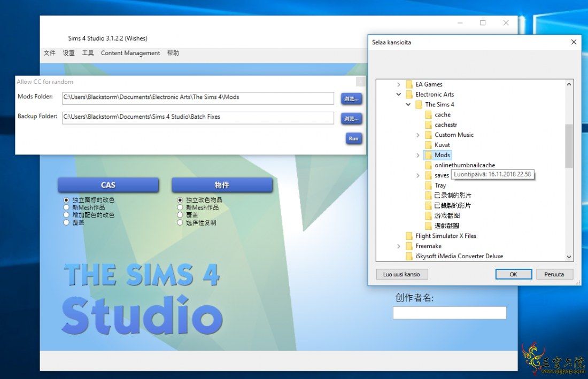The width and height of the screenshot is (588, 379).
Task: Select the Custom Music folder icon
Action: pos(428,135)
